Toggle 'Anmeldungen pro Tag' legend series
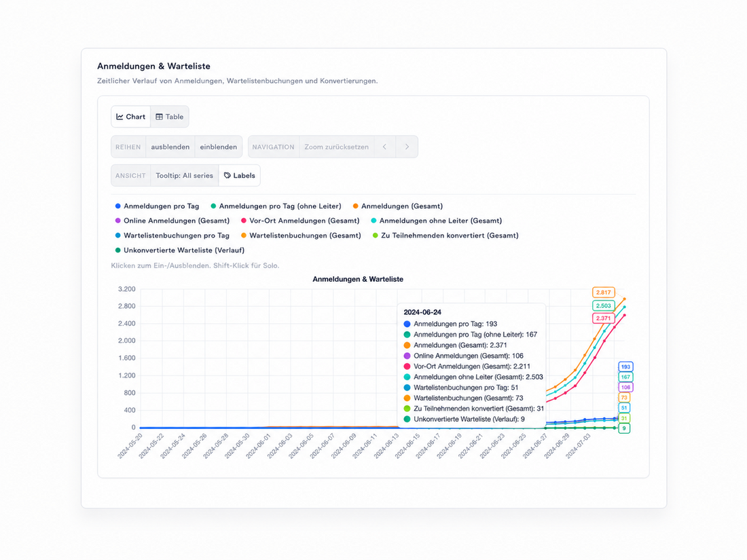This screenshot has height=560, width=747. [158, 206]
